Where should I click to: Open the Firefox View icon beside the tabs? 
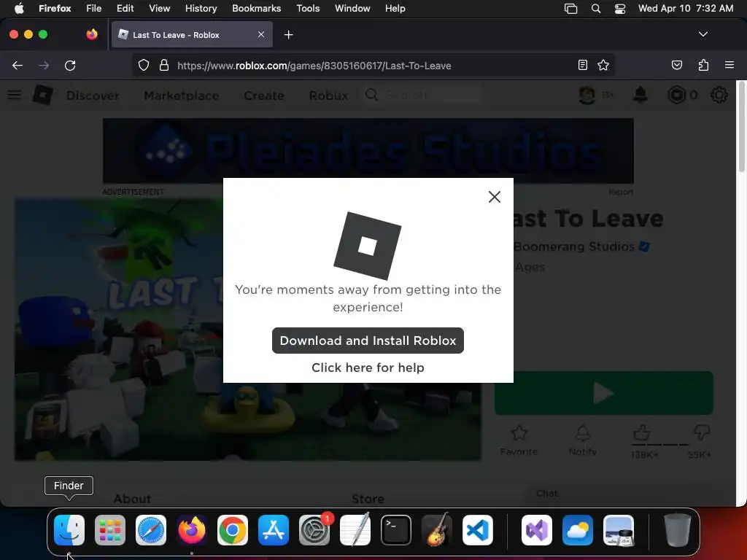click(92, 34)
